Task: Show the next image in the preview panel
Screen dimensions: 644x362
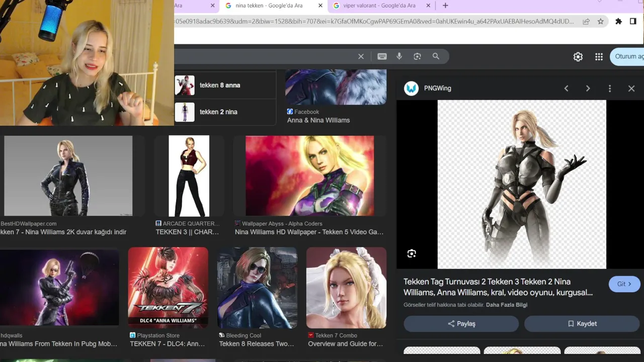Action: (x=588, y=88)
